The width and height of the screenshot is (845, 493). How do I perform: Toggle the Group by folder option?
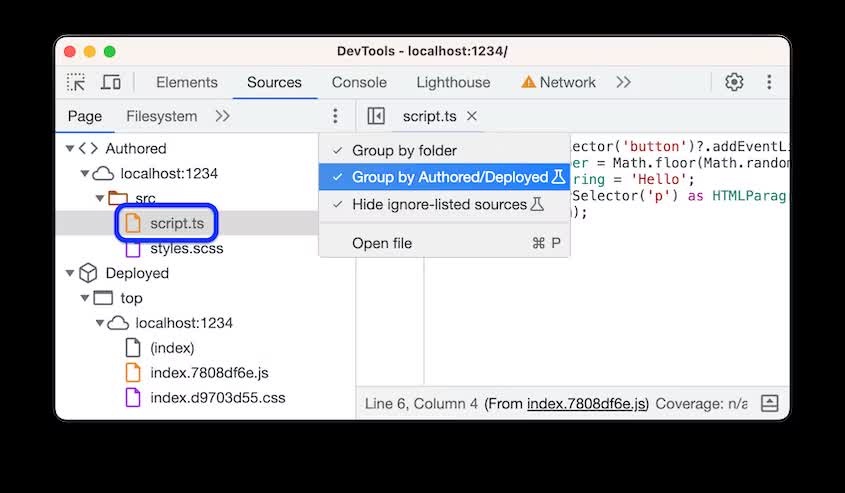[x=404, y=150]
